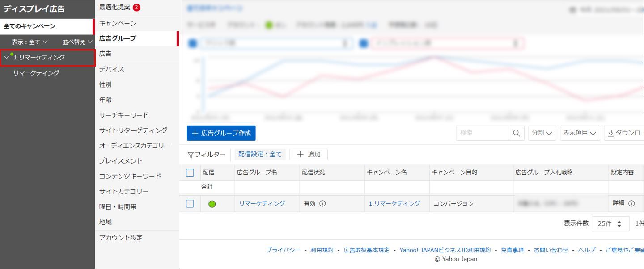Click コンバージョン cell text

coord(453,203)
